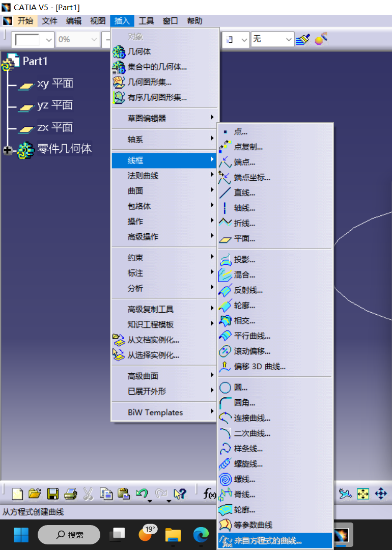
Task: Select the 混合... combine command
Action: [275, 274]
